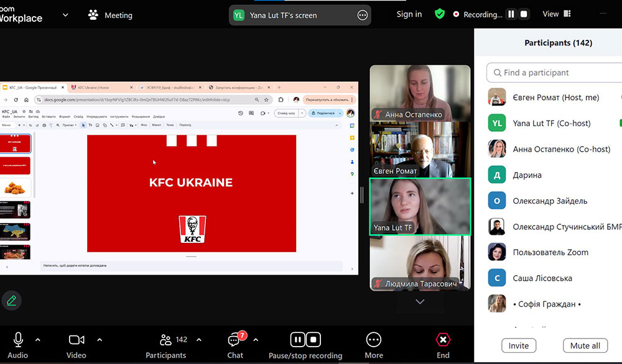Image resolution: width=622 pixels, height=364 pixels.
Task: Expand the Audio options arrow
Action: point(38,340)
